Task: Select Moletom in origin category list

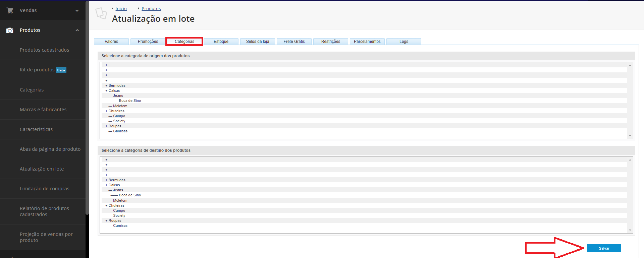Action: (364, 106)
